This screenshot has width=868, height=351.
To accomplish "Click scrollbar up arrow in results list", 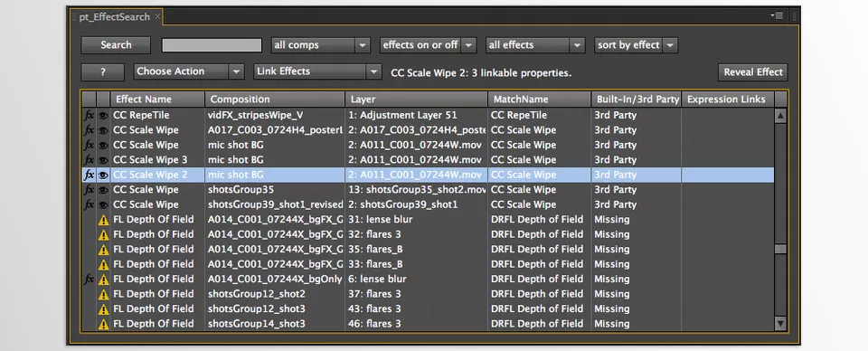I will coord(780,116).
